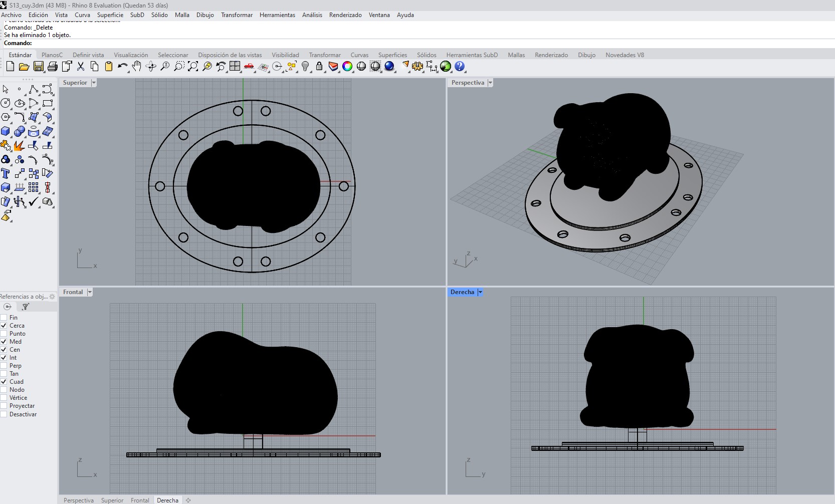Switch to Frontal viewport tab at bottom
Image resolution: width=835 pixels, height=504 pixels.
click(x=140, y=500)
